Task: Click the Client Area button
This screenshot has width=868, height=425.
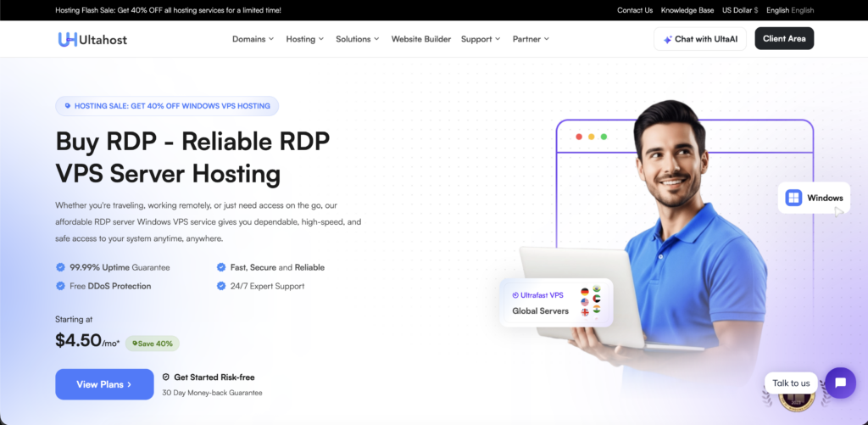Action: (784, 39)
